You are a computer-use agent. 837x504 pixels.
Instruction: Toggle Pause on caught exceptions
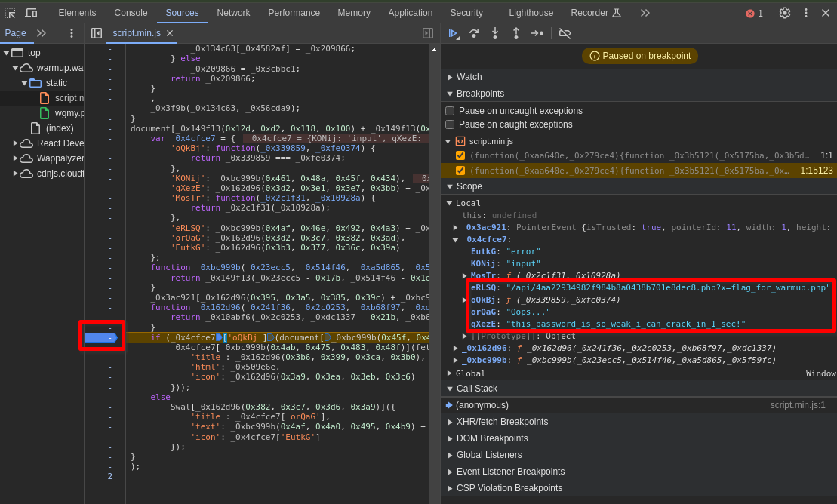(450, 124)
